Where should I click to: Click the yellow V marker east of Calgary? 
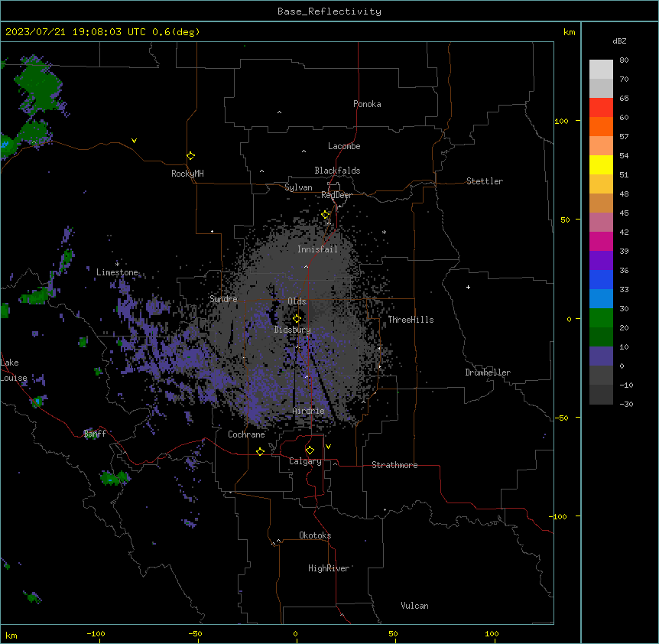pyautogui.click(x=328, y=447)
